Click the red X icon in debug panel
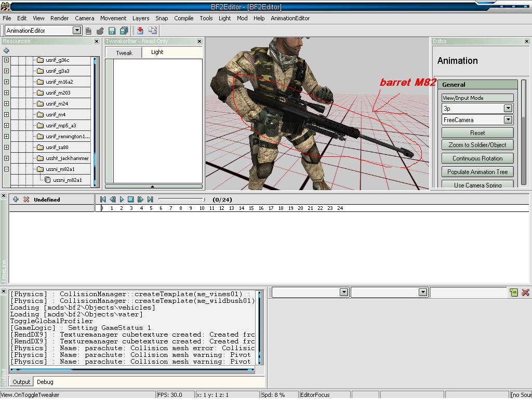Screen dimensions: 532x399 pos(525,292)
